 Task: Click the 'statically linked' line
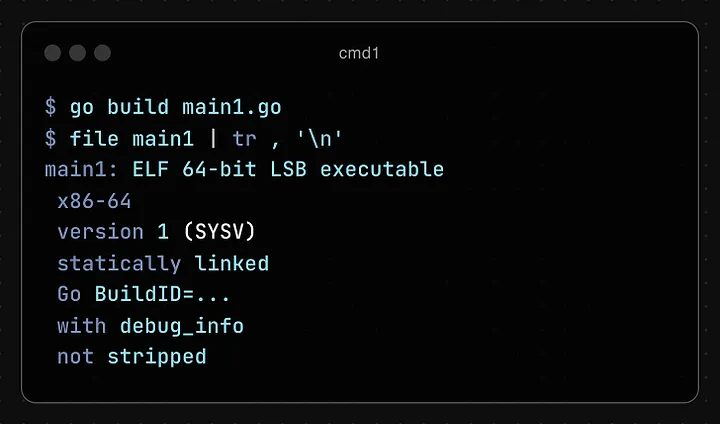(163, 263)
